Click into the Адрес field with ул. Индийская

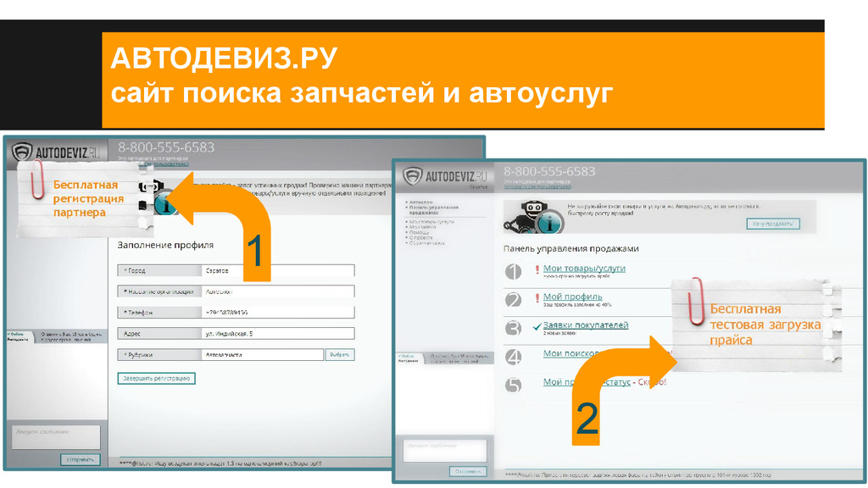pyautogui.click(x=278, y=334)
